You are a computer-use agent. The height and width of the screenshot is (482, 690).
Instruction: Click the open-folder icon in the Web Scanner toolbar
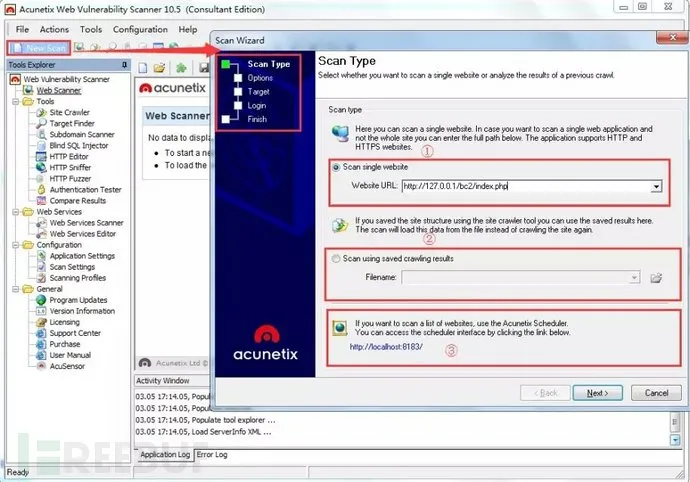pos(159,68)
